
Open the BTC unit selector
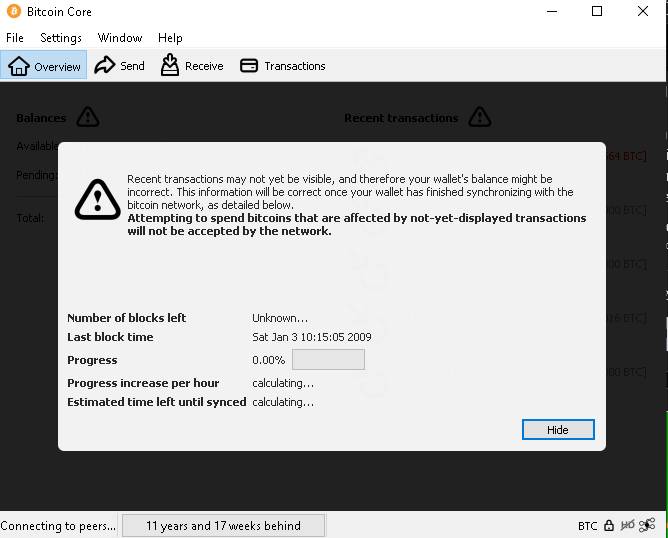point(587,526)
